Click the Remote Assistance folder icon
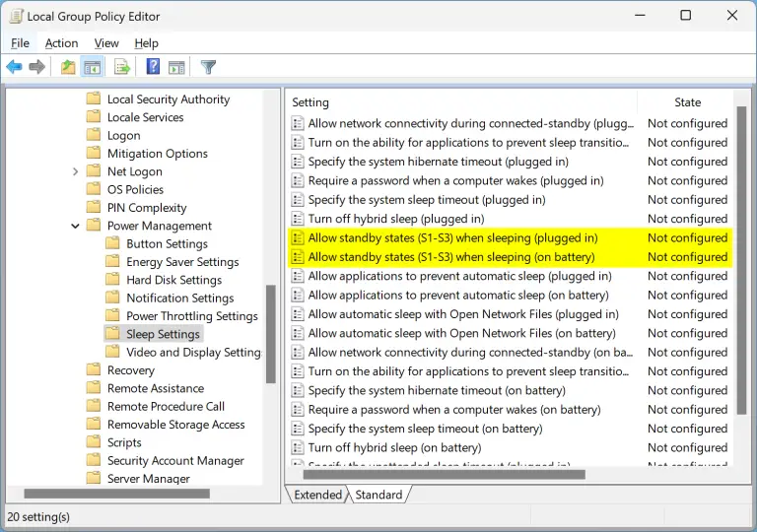Screen dimensions: 757x532 pyautogui.click(x=94, y=388)
